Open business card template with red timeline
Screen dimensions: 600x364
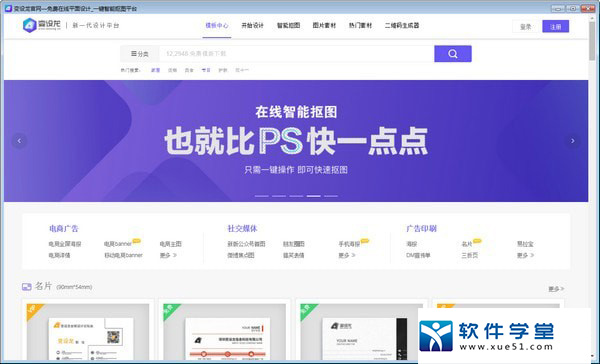[225, 331]
